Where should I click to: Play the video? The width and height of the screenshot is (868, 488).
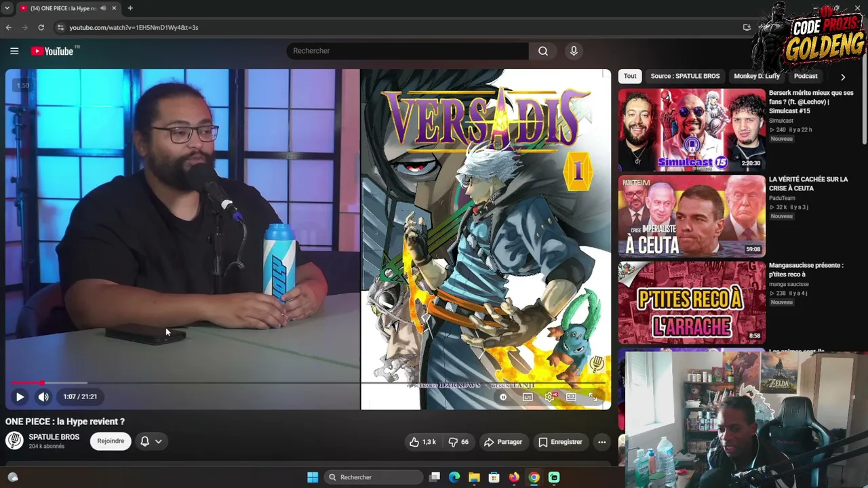pos(20,396)
